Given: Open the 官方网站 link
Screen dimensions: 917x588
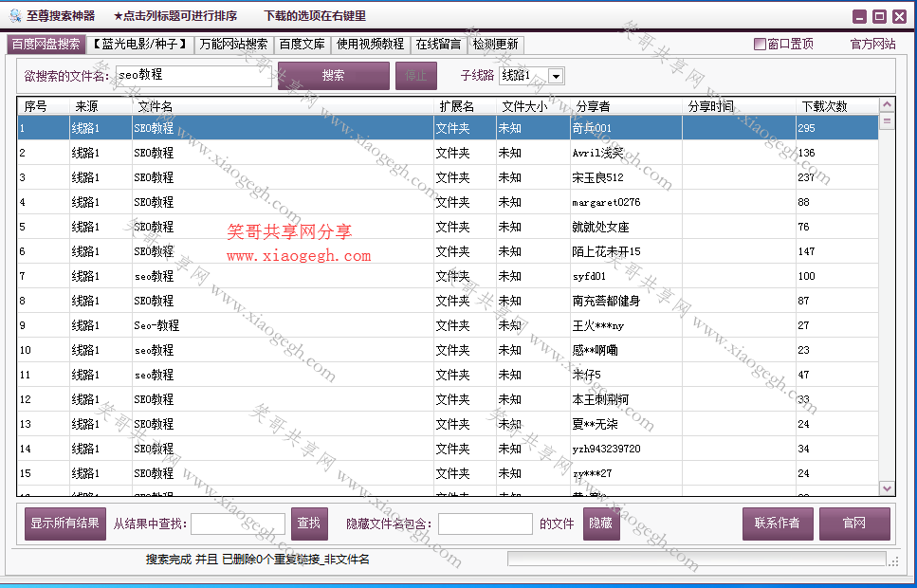Looking at the screenshot, I should (872, 44).
